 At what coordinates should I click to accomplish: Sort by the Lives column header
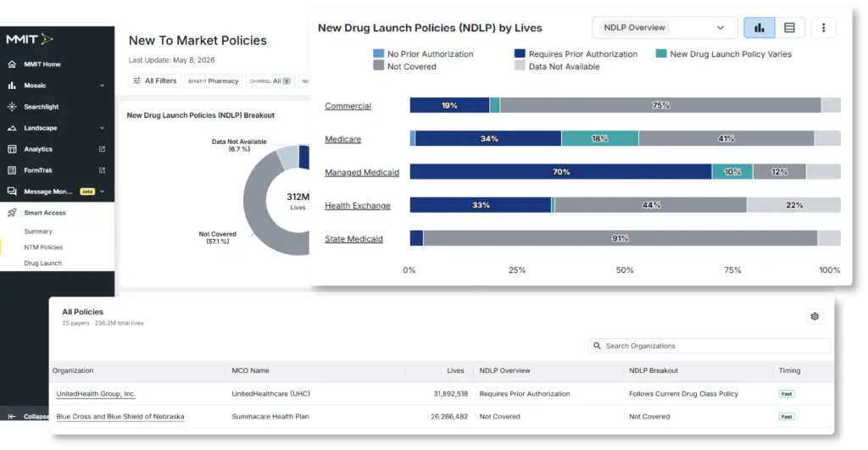click(x=455, y=371)
